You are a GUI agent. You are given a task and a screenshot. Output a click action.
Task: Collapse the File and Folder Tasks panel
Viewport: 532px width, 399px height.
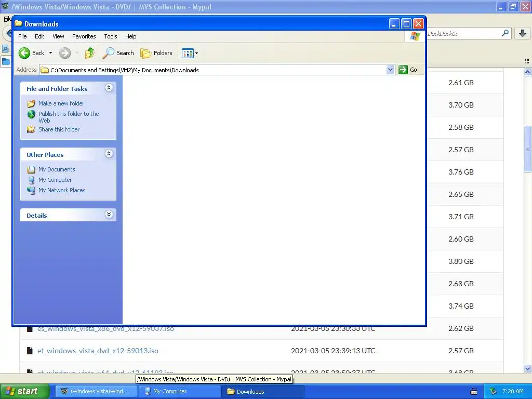pyautogui.click(x=109, y=88)
